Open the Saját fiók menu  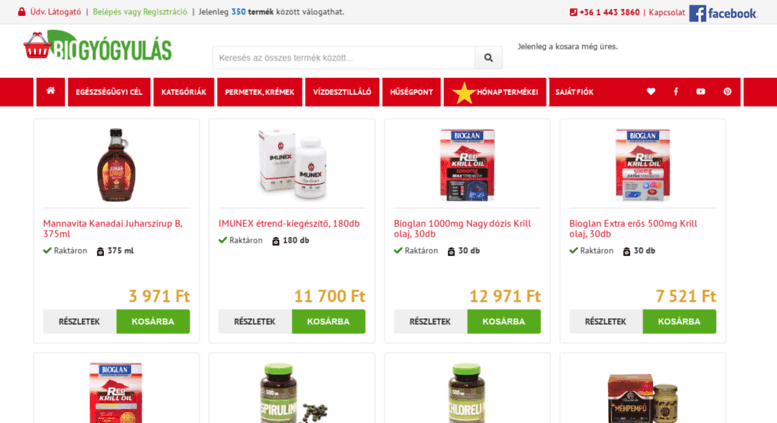pyautogui.click(x=574, y=92)
